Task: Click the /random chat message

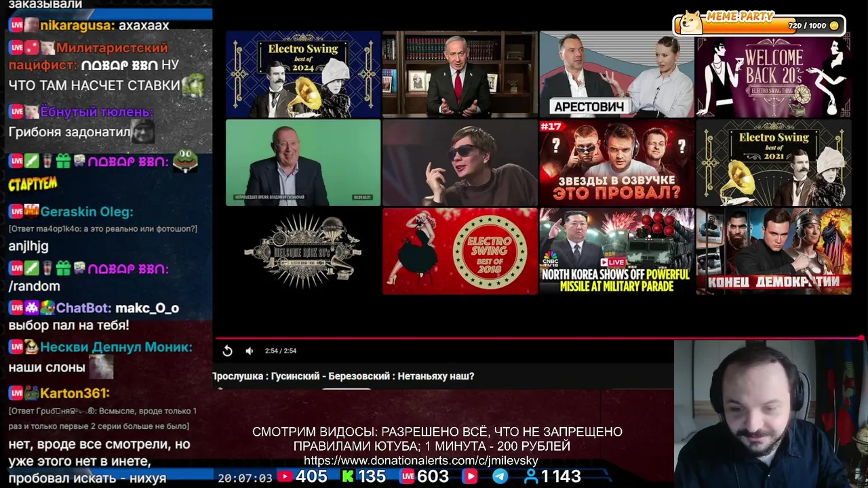Action: click(34, 286)
